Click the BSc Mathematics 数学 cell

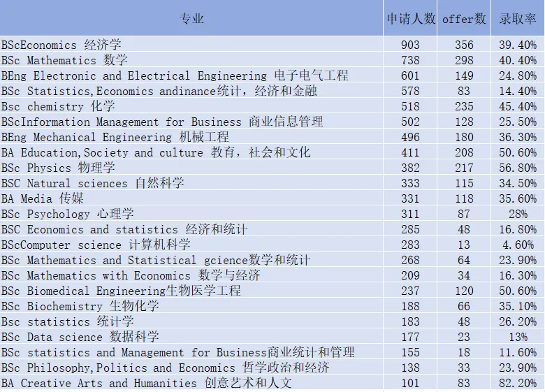[191, 60]
